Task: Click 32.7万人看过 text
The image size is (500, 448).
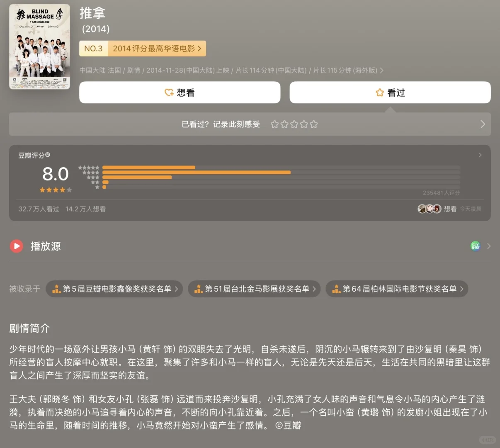Action: (39, 209)
